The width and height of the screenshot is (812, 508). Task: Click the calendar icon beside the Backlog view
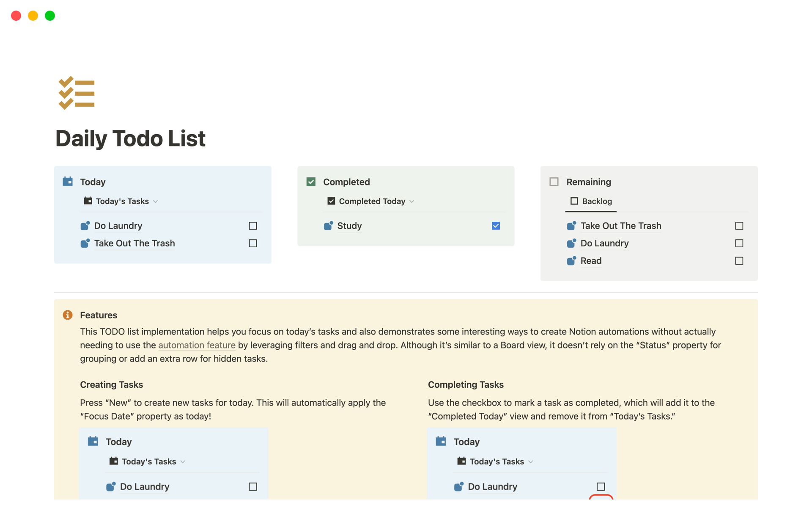coord(574,201)
